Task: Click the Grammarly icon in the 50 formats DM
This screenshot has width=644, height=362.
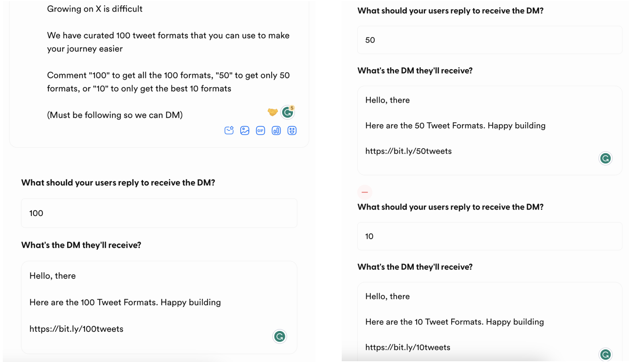Action: (x=605, y=158)
